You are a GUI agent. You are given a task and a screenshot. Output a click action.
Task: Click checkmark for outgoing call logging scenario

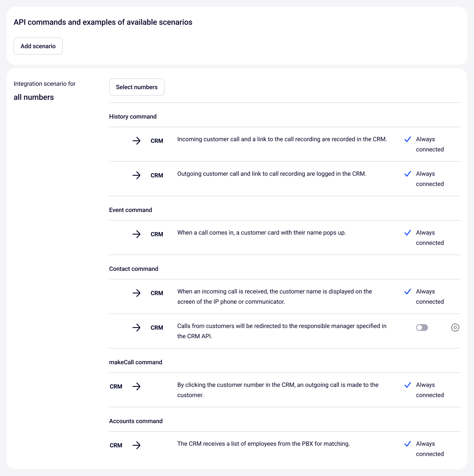(x=408, y=174)
